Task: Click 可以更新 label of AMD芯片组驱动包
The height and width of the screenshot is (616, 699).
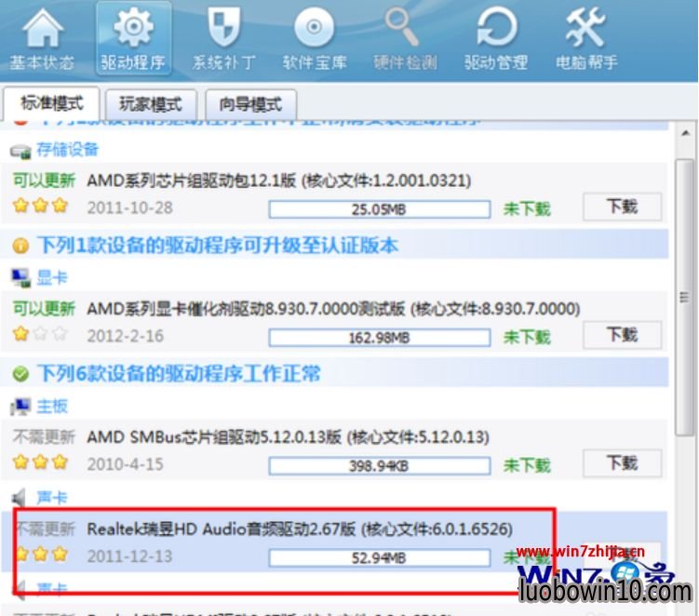Action: tap(44, 181)
